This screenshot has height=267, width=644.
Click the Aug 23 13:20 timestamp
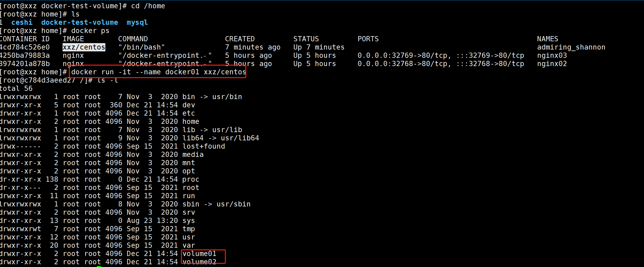coord(152,221)
